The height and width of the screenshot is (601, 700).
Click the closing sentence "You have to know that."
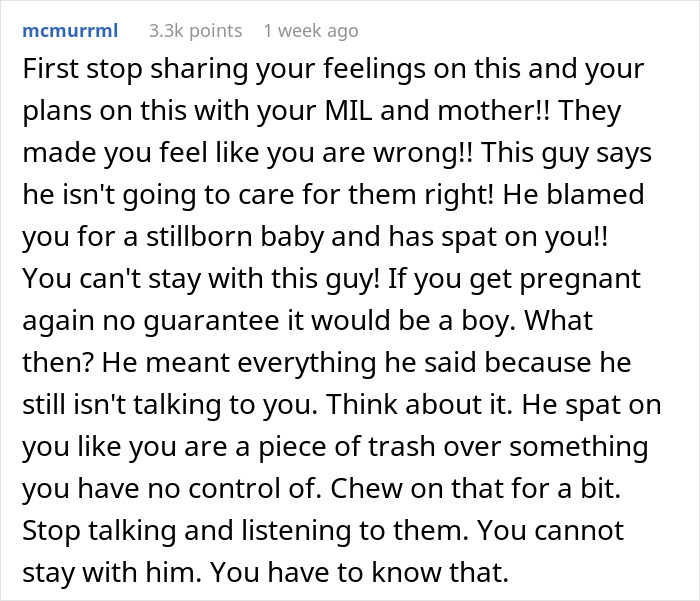tap(359, 572)
